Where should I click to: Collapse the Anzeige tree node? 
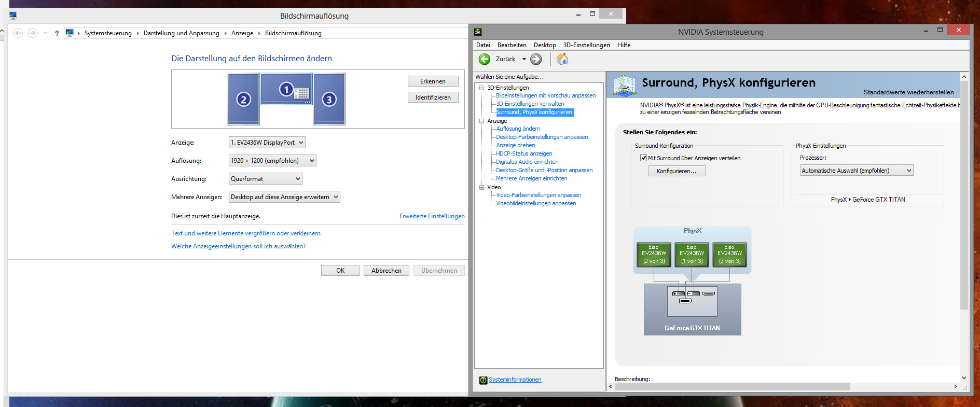[x=482, y=121]
